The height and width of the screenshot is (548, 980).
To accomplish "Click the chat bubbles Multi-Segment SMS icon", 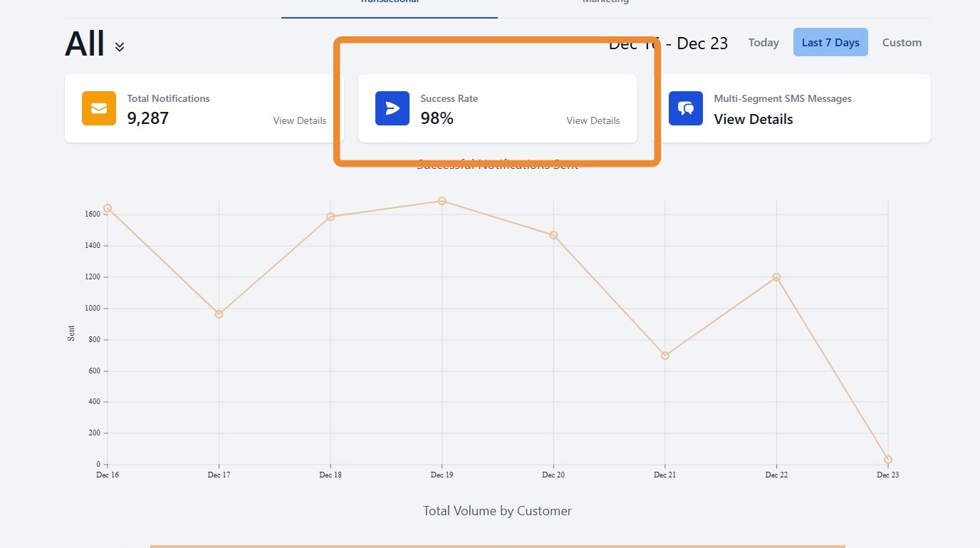I will click(x=686, y=108).
